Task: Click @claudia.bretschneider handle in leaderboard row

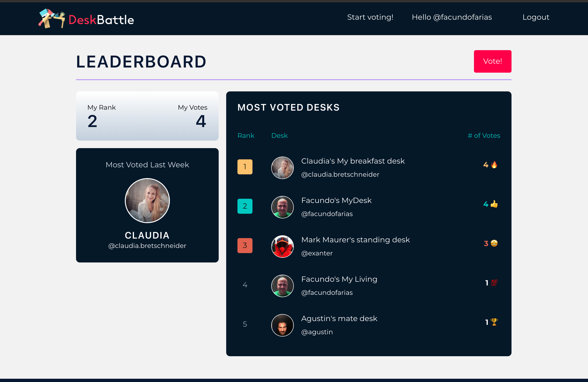Action: (340, 174)
